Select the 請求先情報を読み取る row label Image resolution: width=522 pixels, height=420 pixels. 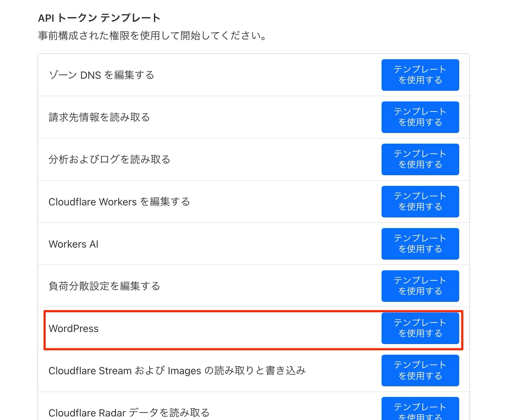(99, 117)
